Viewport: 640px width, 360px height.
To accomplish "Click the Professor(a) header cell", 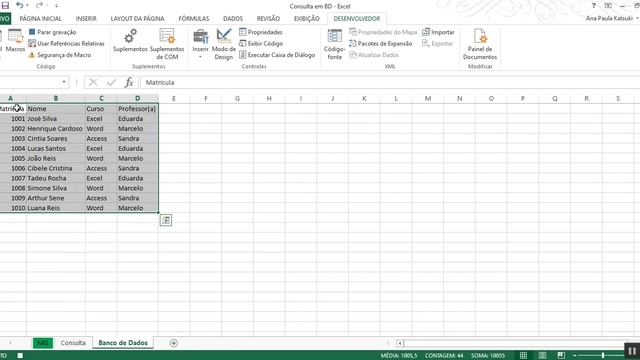I will point(138,109).
